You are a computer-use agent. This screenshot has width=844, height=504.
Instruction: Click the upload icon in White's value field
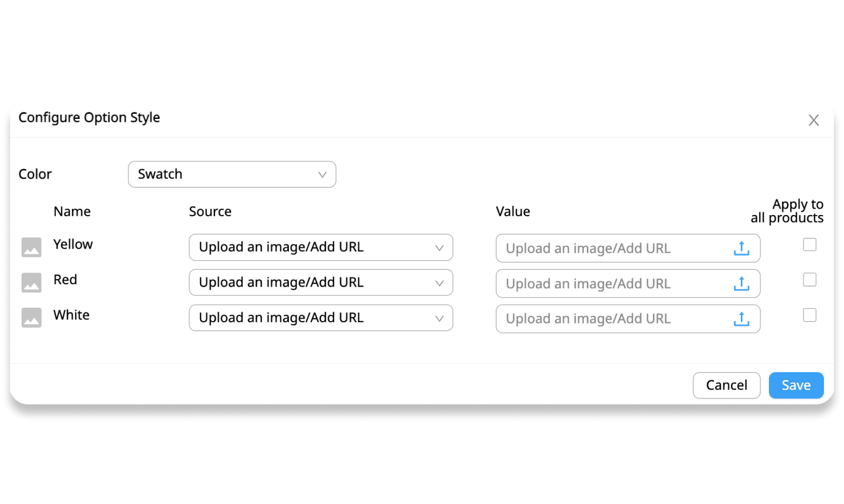(741, 319)
